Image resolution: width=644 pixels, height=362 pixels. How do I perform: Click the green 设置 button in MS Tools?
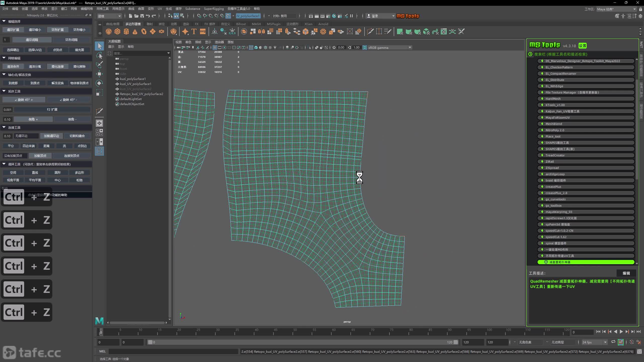tap(583, 46)
